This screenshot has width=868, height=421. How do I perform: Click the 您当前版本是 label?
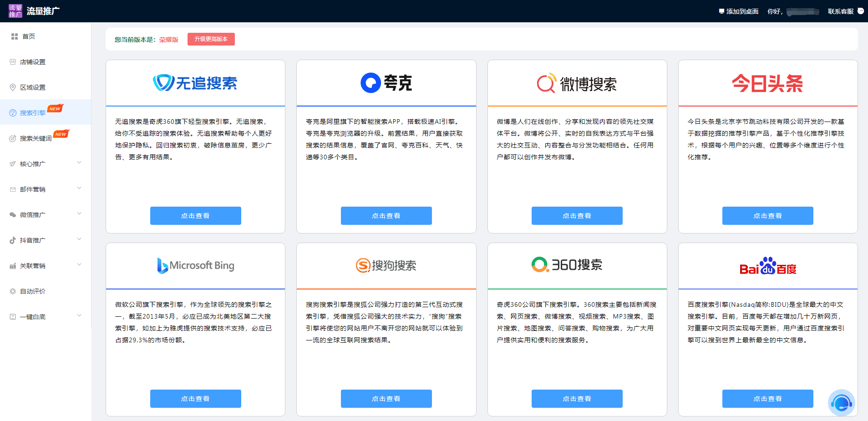pos(136,40)
